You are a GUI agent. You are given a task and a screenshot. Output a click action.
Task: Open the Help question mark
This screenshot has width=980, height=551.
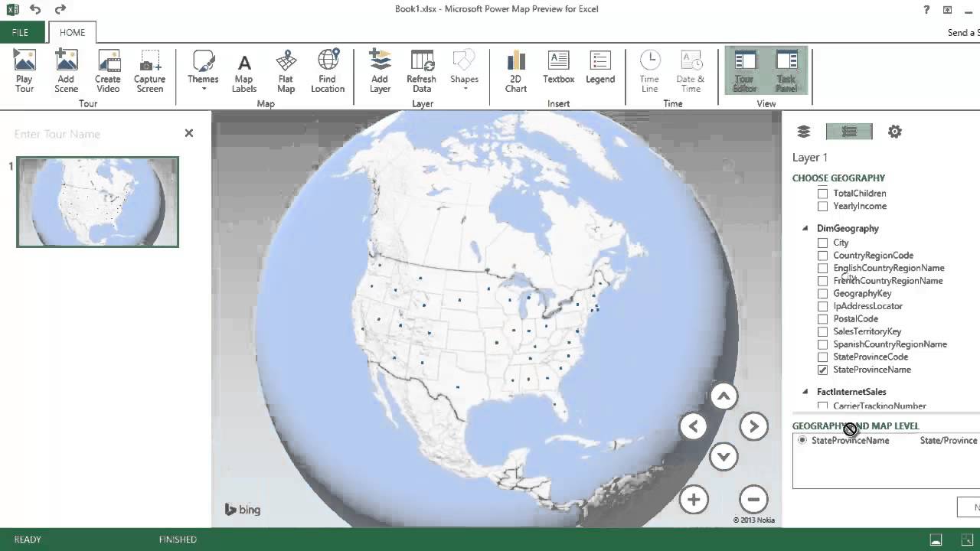click(926, 10)
